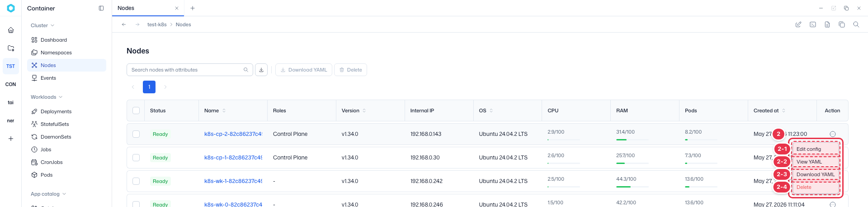The height and width of the screenshot is (207, 868).
Task: Select Nodes in the sidebar
Action: [x=66, y=65]
